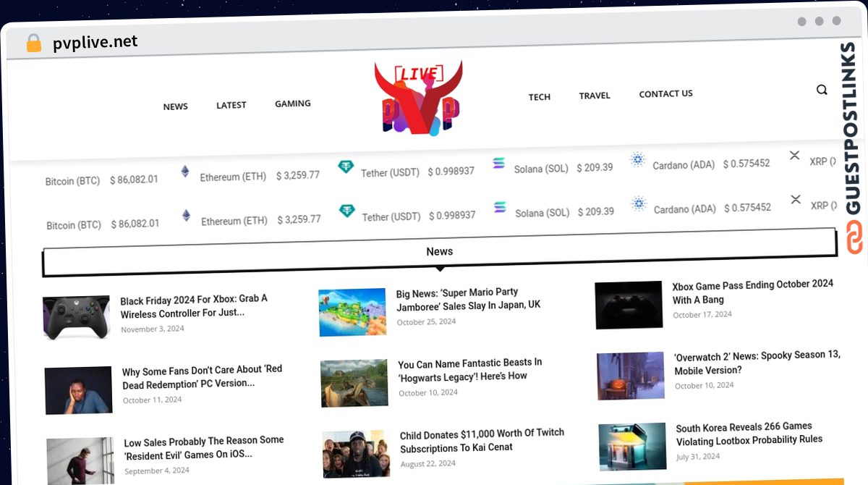Click the Super Mario Party thumbnail image

(352, 312)
